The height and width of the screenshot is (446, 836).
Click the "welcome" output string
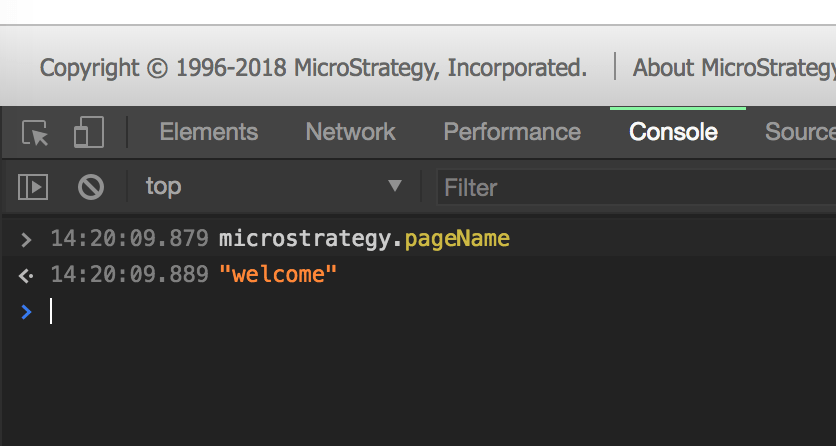[x=278, y=274]
